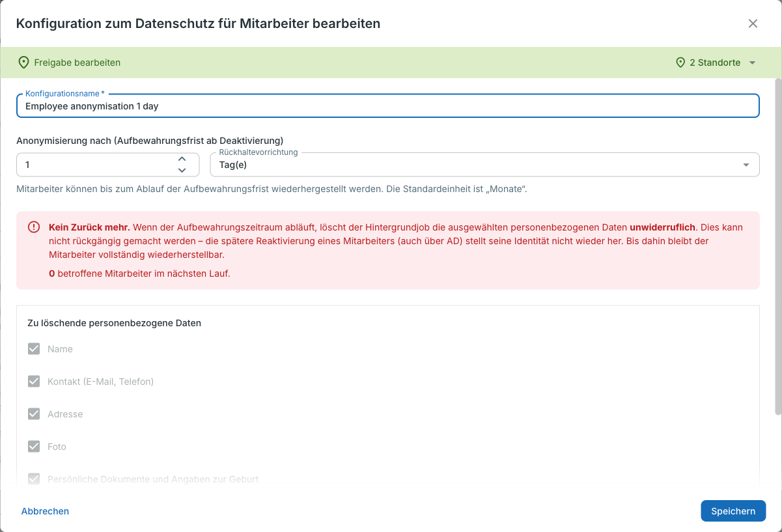Click the 'Zu löschende personenbezogene Daten' heading
This screenshot has height=532, width=782.
(114, 323)
